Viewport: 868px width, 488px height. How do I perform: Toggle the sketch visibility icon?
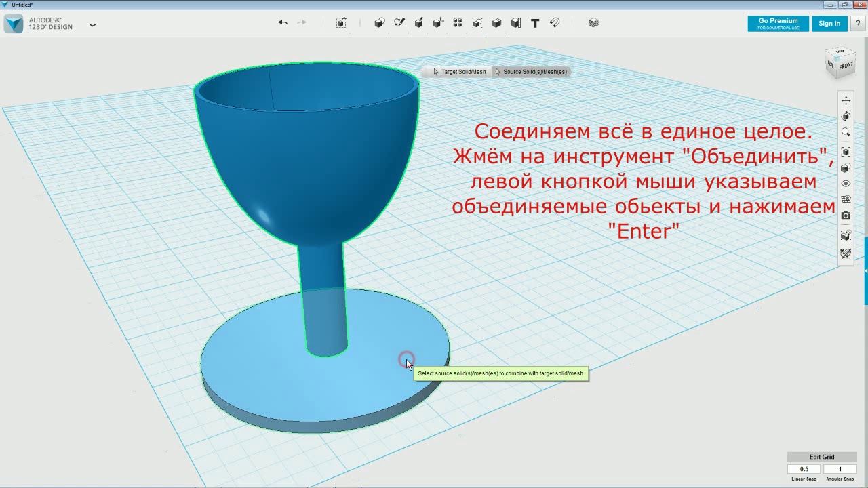pos(846,253)
